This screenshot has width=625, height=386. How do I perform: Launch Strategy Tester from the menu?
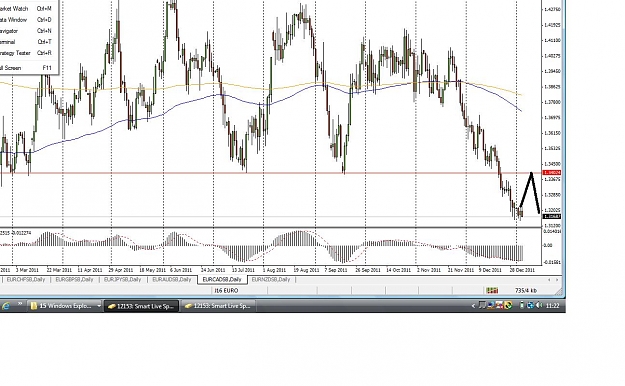tap(29, 53)
